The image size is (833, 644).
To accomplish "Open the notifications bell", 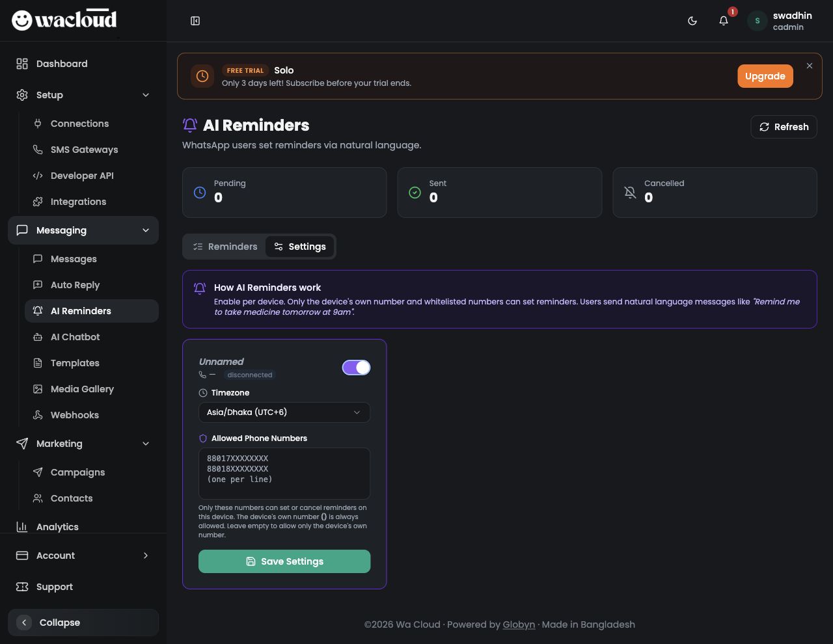I will coord(724,21).
